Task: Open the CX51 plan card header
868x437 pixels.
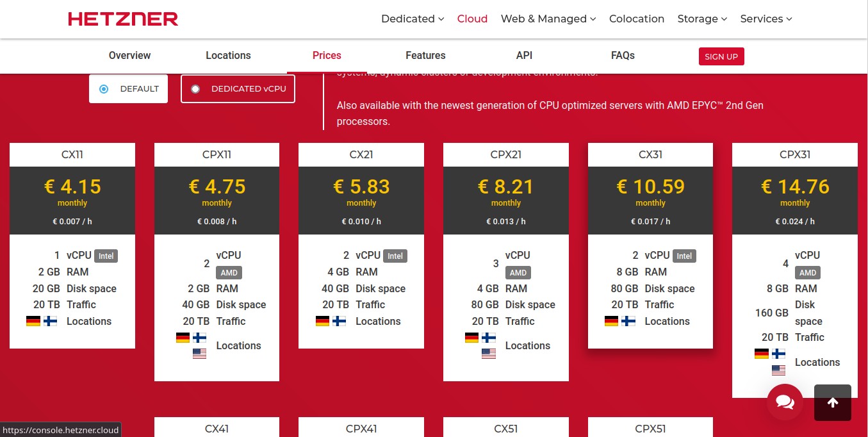Action: point(506,428)
